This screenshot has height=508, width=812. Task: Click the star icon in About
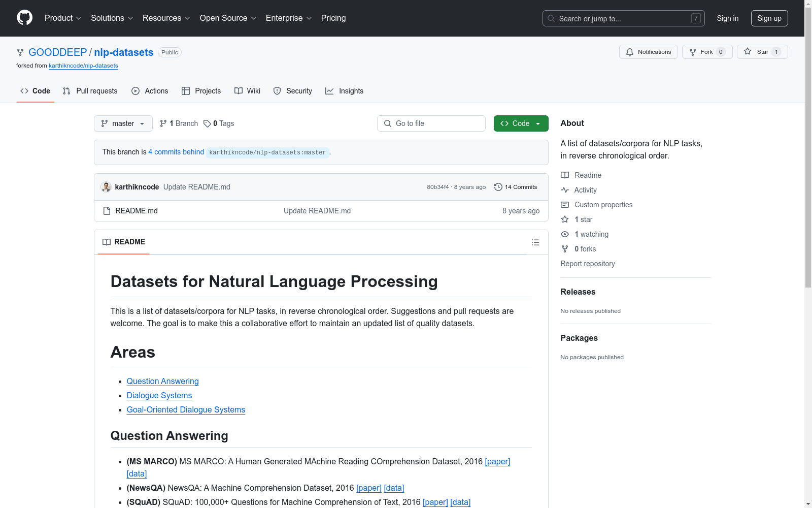point(565,219)
